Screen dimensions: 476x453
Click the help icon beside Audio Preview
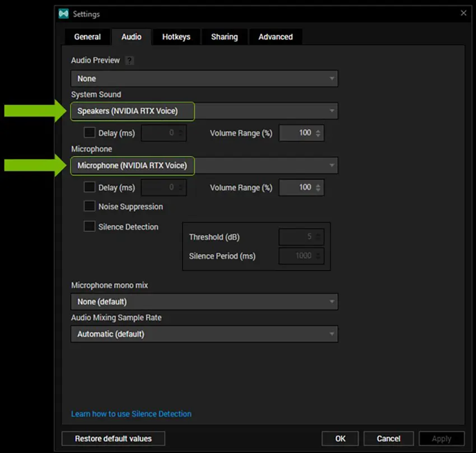[129, 60]
